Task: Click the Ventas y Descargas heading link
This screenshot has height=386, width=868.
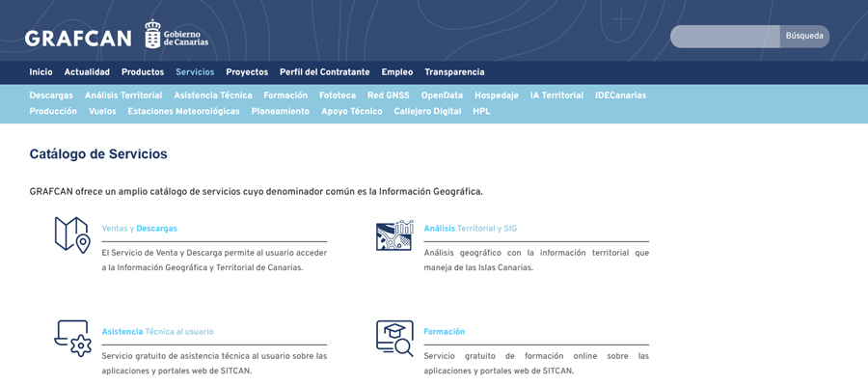Action: (x=140, y=228)
